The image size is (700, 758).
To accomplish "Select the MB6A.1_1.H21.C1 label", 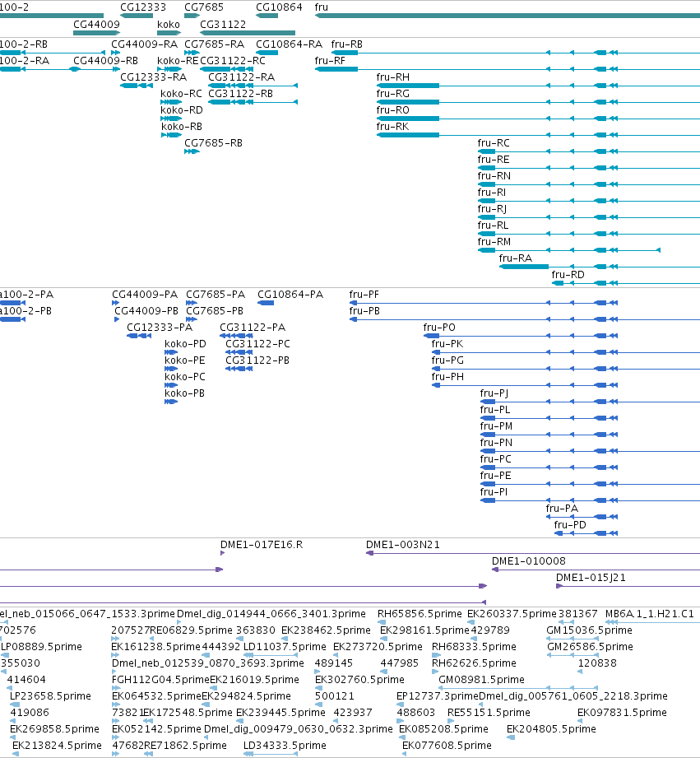I will tap(650, 614).
